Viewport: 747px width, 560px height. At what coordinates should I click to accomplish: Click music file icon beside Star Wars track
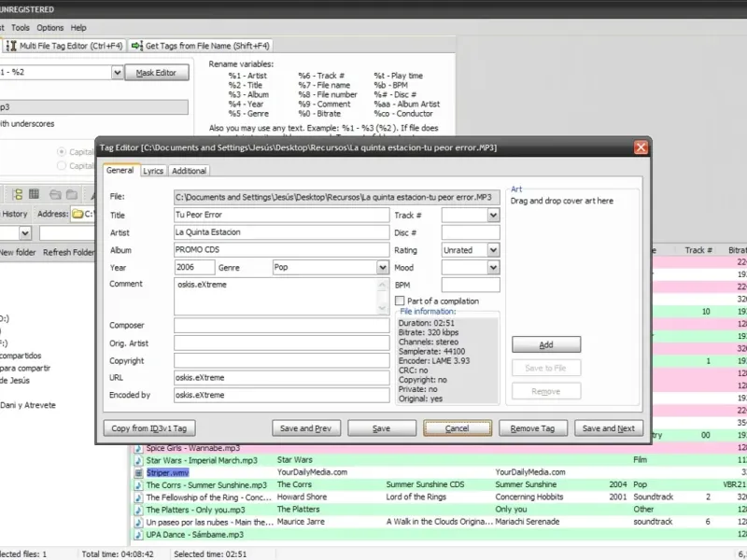point(138,460)
